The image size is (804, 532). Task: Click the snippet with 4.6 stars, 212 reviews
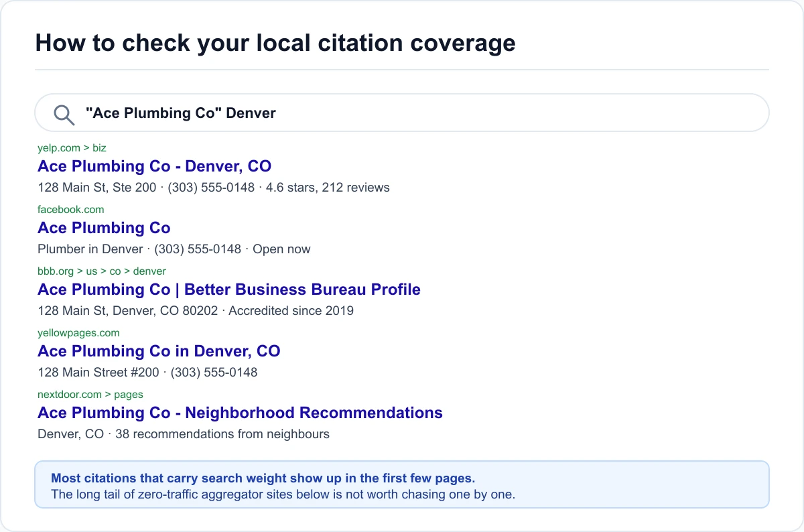coord(214,188)
